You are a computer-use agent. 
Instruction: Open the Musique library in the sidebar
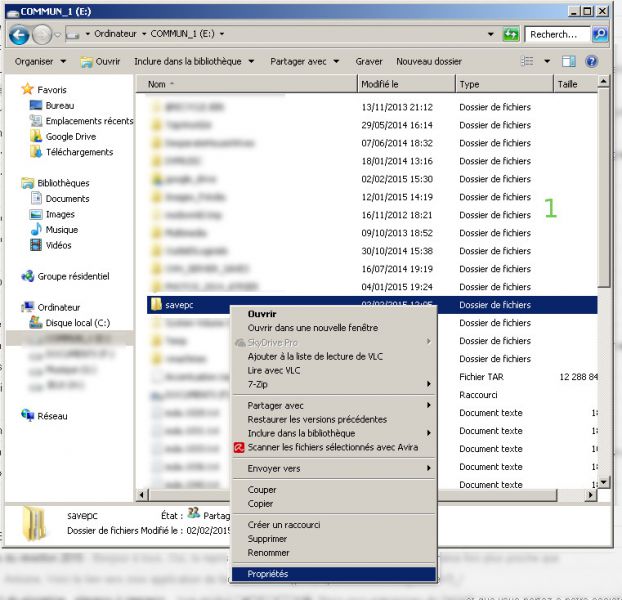pos(61,230)
